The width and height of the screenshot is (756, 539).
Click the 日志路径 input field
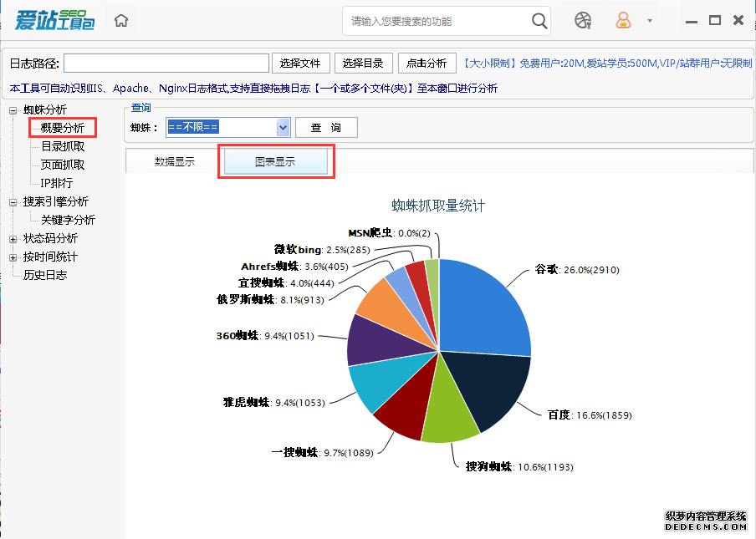[x=166, y=64]
